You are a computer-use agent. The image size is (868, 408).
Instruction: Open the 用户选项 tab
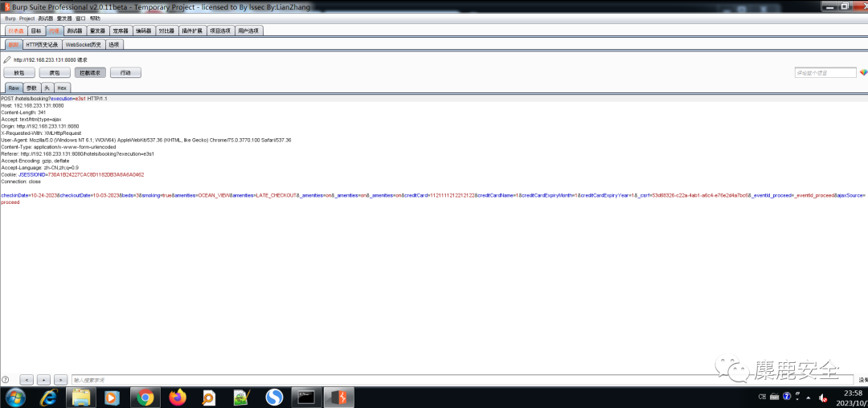pos(249,31)
